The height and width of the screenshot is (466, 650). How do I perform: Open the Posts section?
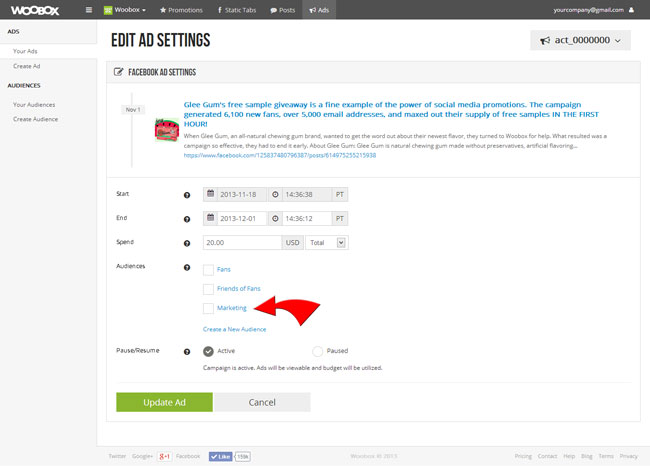click(283, 10)
